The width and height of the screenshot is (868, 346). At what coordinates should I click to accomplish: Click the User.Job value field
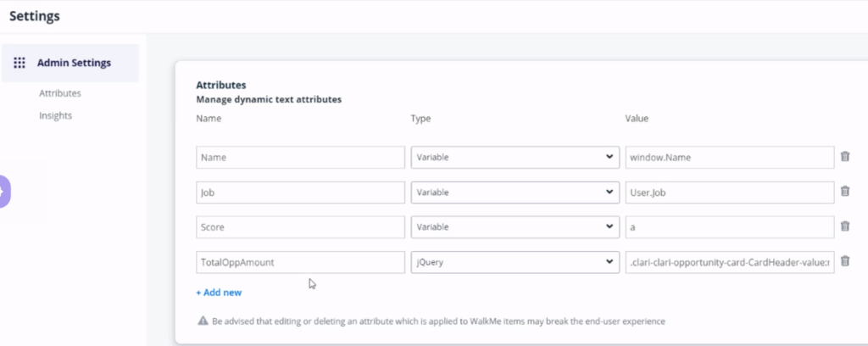(729, 193)
